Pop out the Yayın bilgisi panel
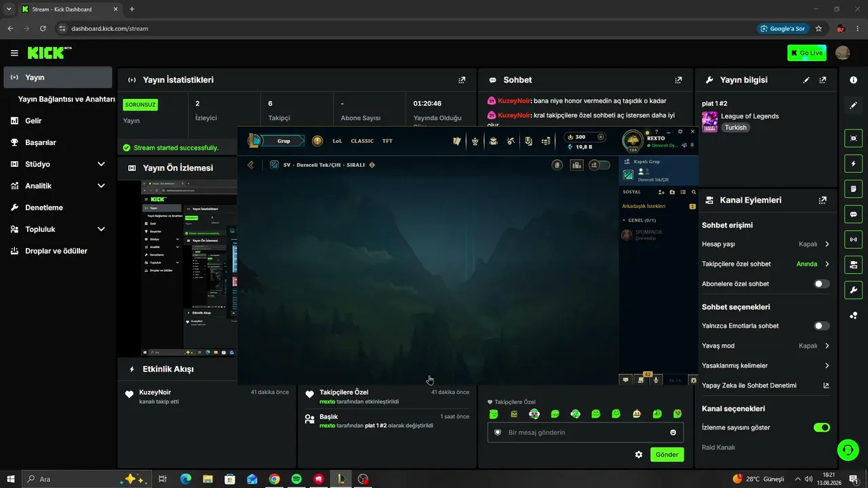This screenshot has height=488, width=868. pos(823,80)
